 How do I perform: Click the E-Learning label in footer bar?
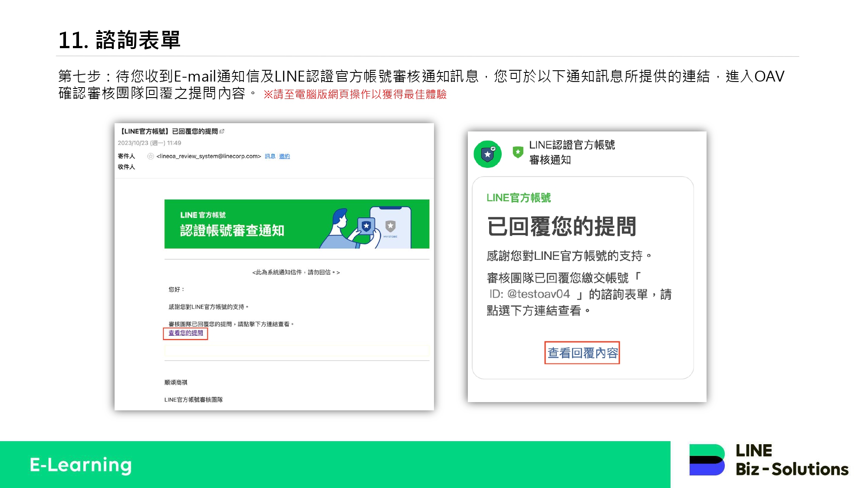tap(81, 465)
